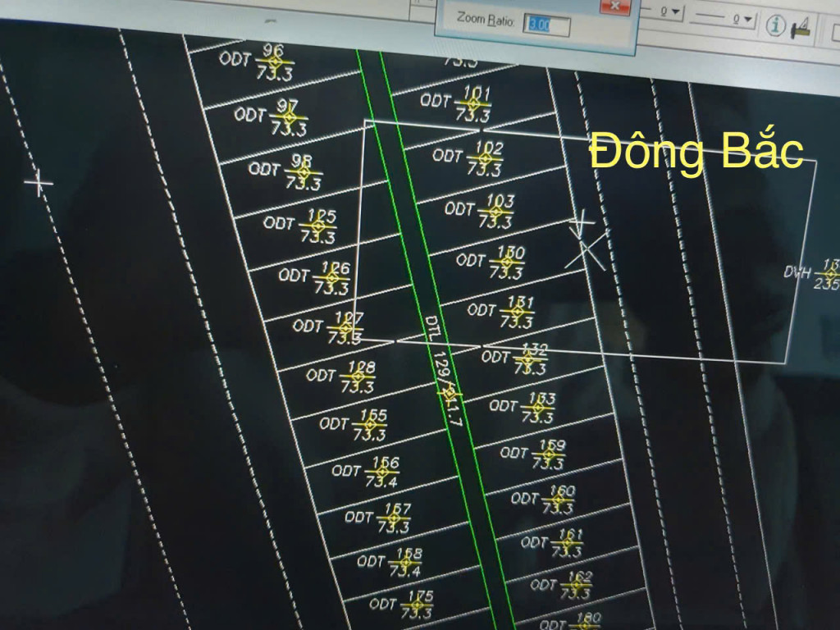Click the hammer tool icon in toolbar
This screenshot has height=630, width=840.
(x=801, y=26)
